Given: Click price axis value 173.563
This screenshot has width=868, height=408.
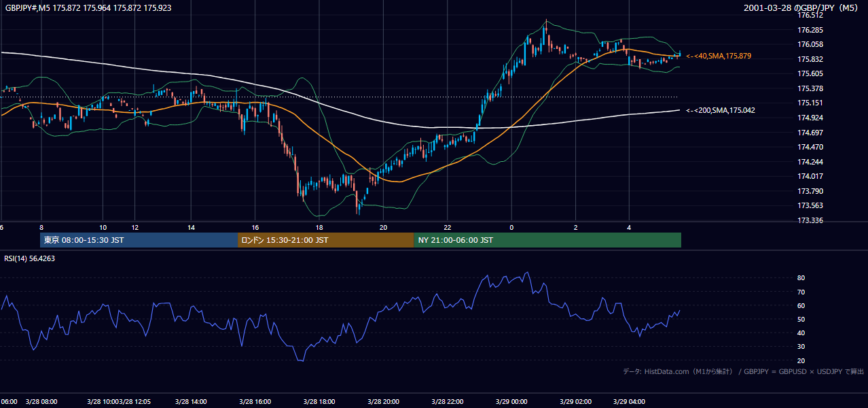Looking at the screenshot, I should coord(810,205).
